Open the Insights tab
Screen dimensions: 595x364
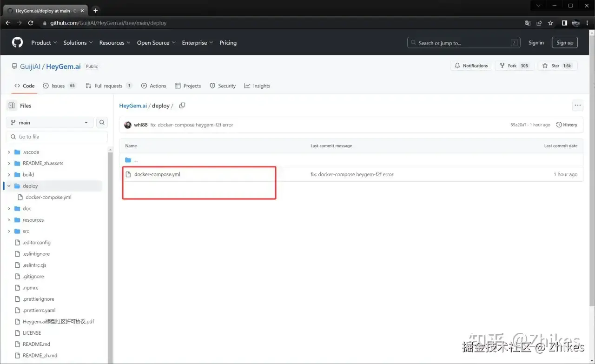[257, 86]
